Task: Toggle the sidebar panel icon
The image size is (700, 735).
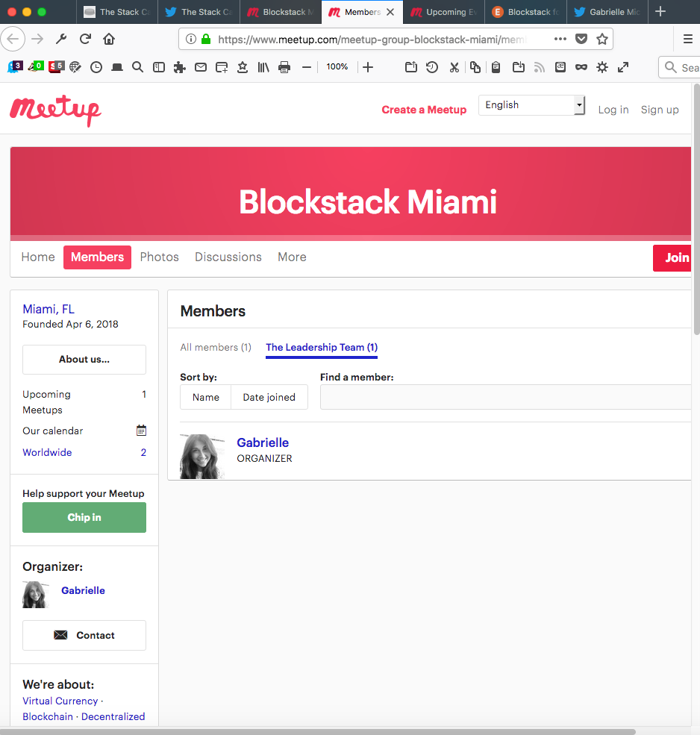Action: coord(159,67)
